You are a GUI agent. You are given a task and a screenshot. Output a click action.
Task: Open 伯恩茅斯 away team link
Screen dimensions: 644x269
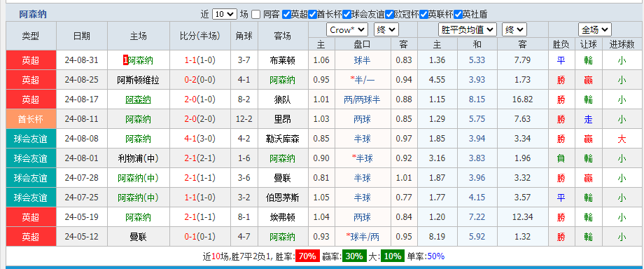point(283,198)
